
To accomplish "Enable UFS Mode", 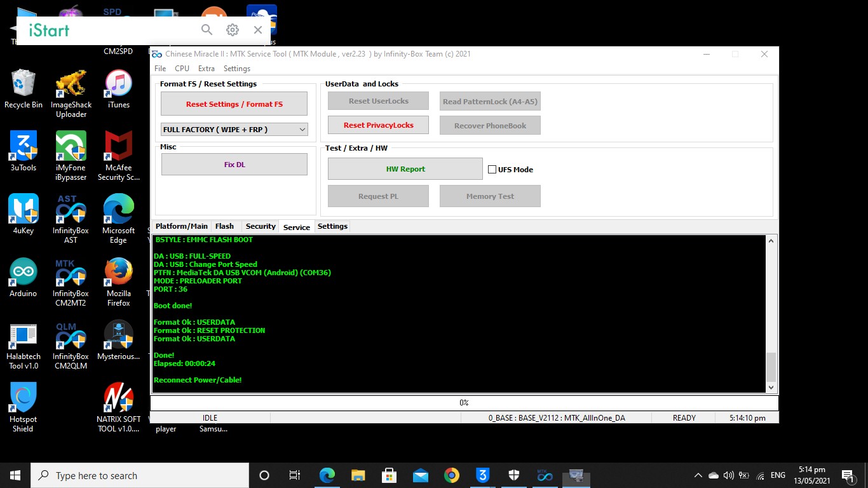I will point(492,169).
